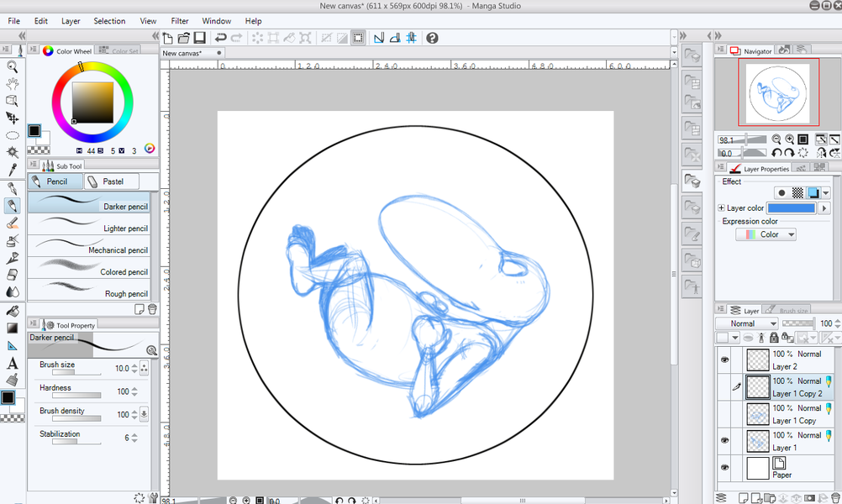Open Expression color Color dropdown
The image size is (842, 504).
coord(766,234)
